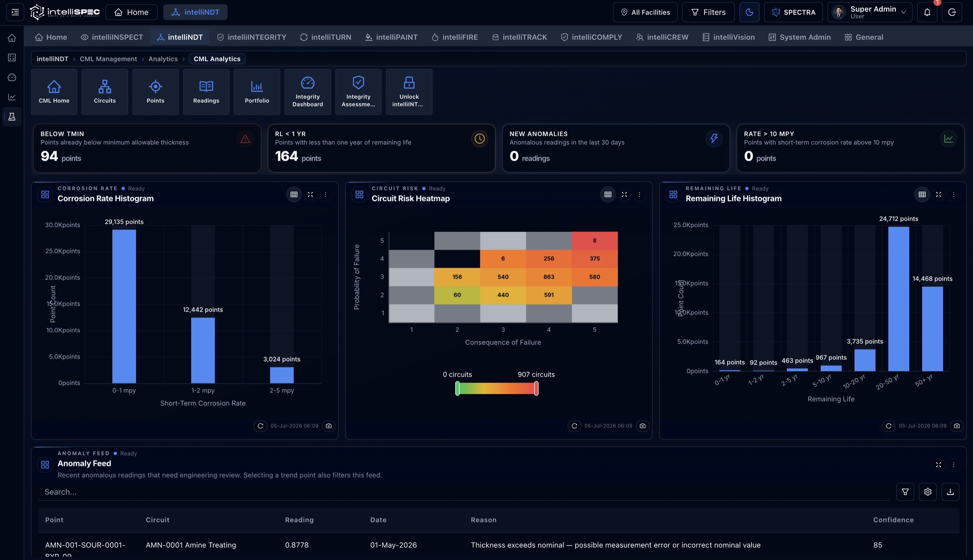
Task: Click the Anomaly Feed search field
Action: (x=464, y=492)
